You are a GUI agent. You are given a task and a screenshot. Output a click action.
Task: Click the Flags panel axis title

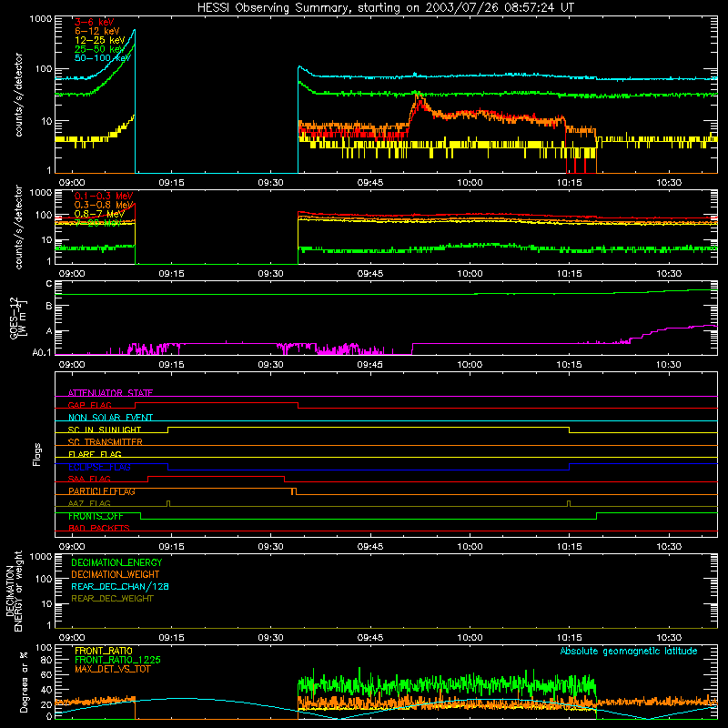coord(36,454)
